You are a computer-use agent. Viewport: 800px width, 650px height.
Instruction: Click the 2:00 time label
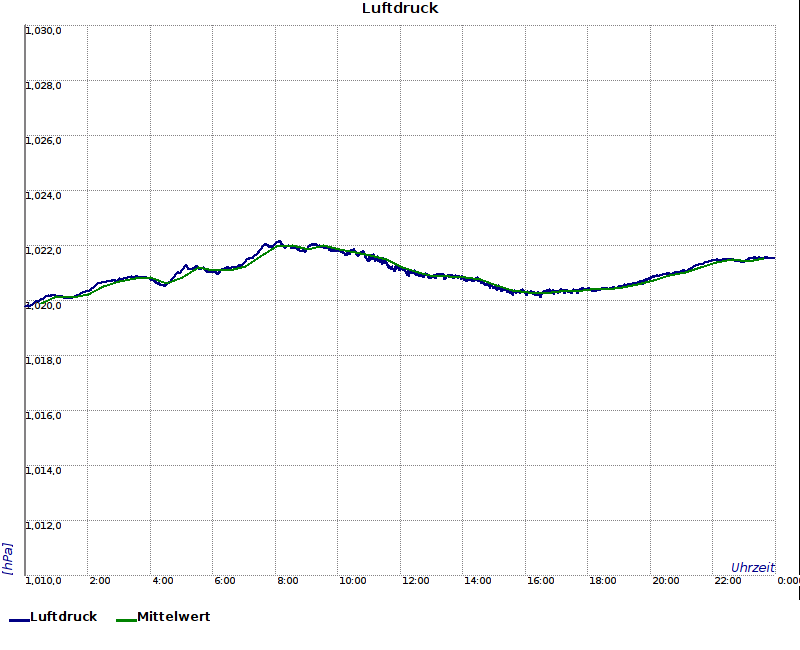click(x=99, y=581)
